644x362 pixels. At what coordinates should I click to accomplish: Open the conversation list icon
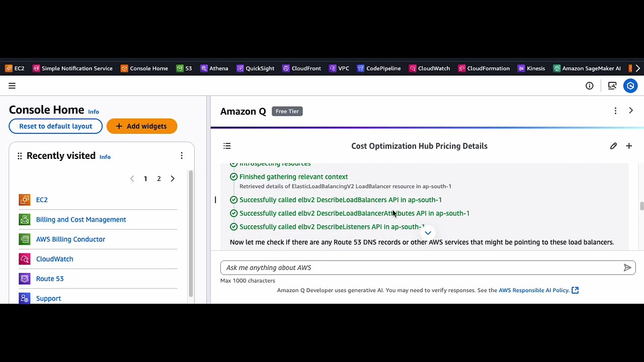tap(227, 146)
